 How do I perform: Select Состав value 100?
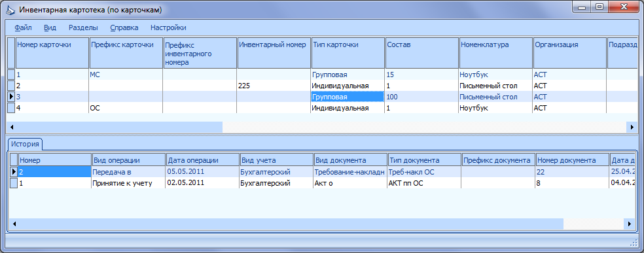tap(421, 97)
